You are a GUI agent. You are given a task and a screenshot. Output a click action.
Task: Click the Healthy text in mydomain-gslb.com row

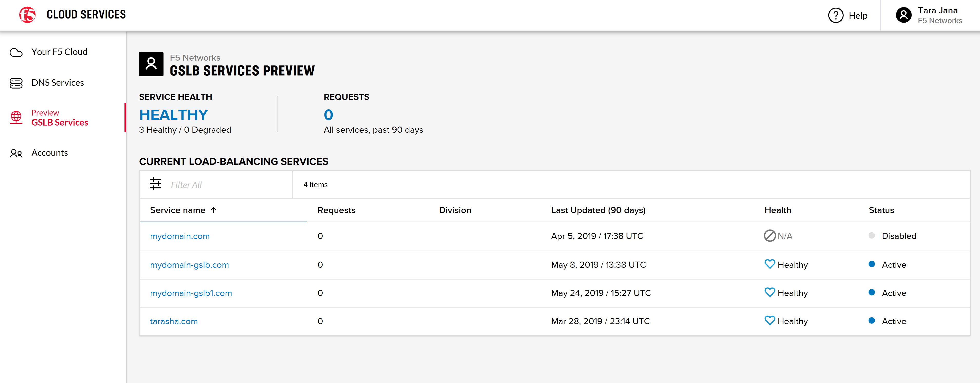pos(792,265)
